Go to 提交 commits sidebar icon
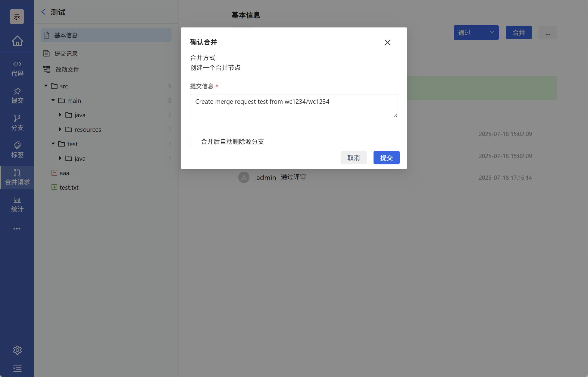Screen dimensions: 588x377 pos(17,96)
